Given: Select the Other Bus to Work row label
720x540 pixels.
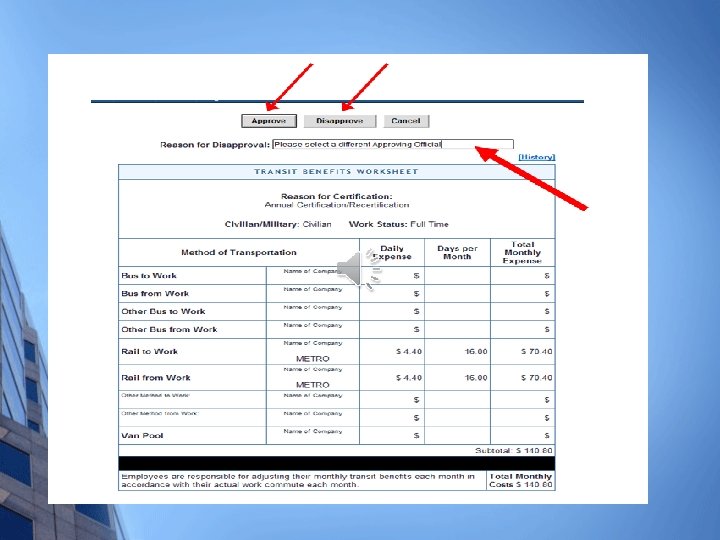Looking at the screenshot, I should pyautogui.click(x=163, y=311).
